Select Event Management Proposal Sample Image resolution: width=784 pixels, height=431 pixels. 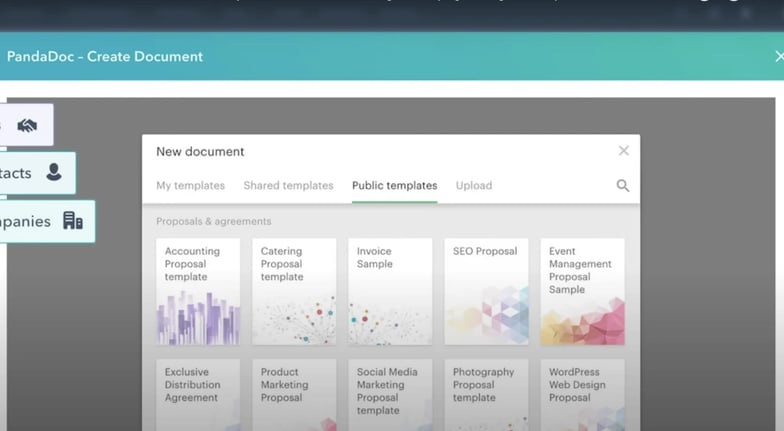582,291
